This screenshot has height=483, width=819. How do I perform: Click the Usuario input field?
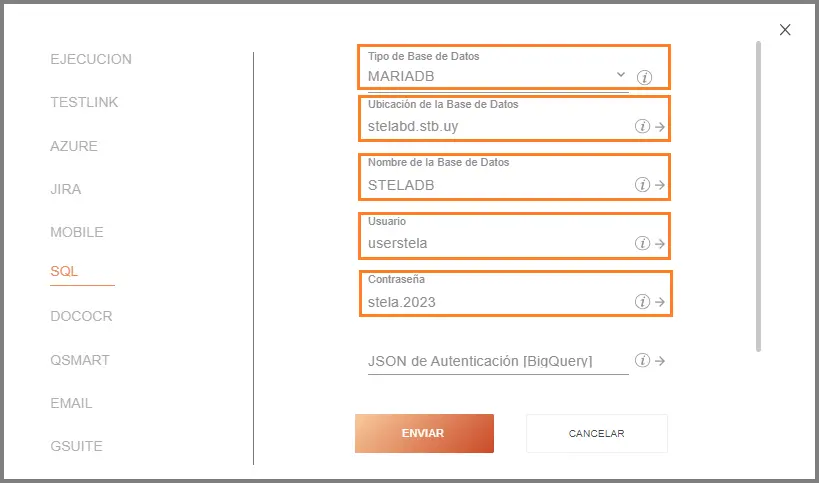click(495, 243)
